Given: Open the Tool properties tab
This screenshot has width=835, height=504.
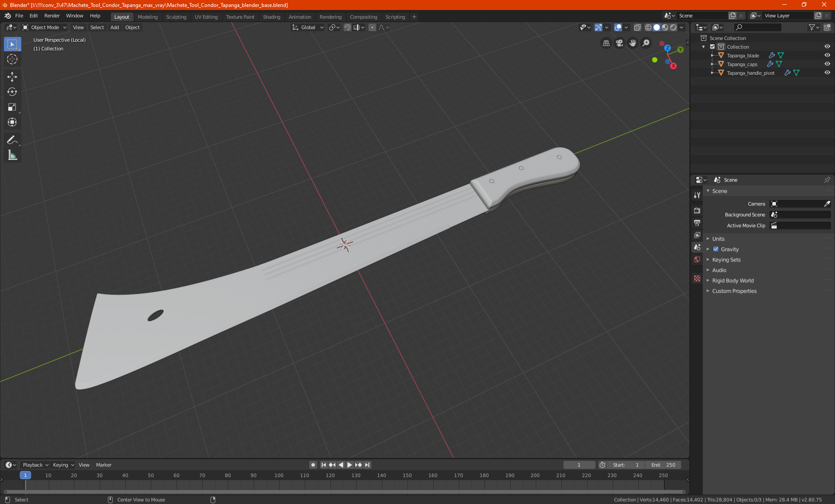Looking at the screenshot, I should (x=697, y=195).
